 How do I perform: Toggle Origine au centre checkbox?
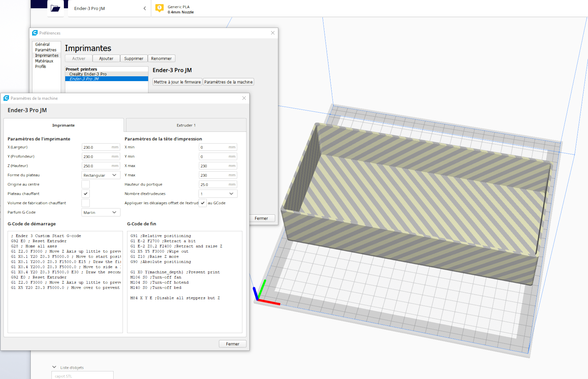[x=86, y=184]
